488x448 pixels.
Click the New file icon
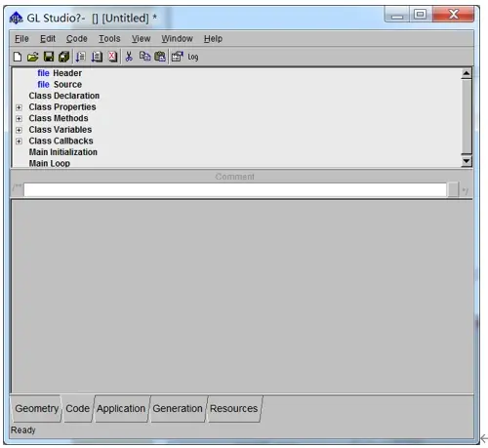point(18,57)
